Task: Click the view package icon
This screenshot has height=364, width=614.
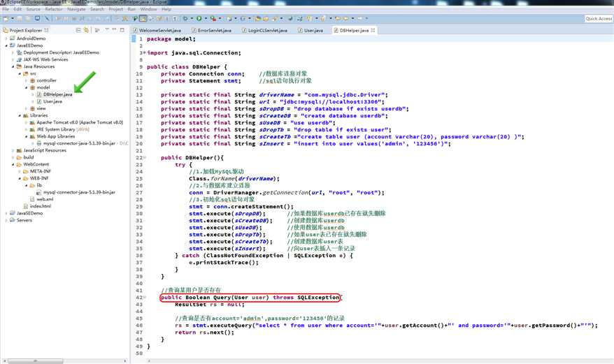Action: coord(32,108)
